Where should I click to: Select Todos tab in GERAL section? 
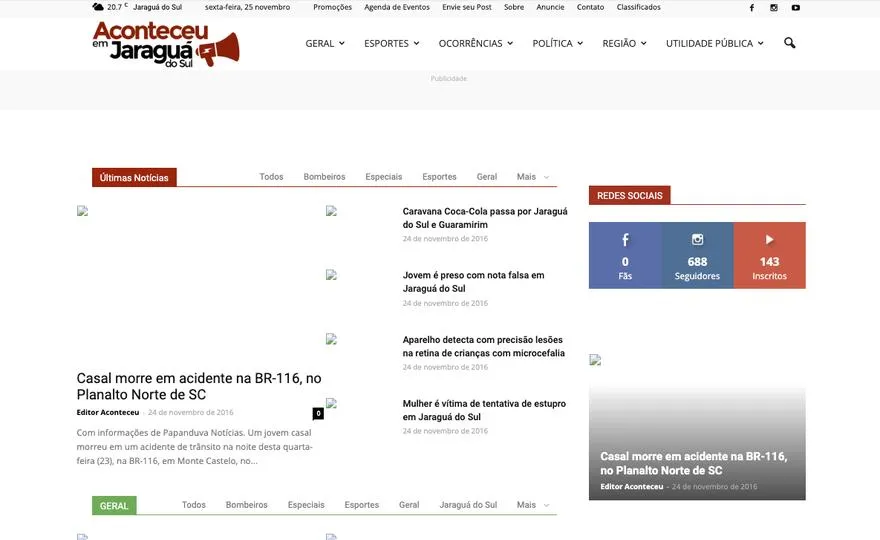(x=194, y=505)
